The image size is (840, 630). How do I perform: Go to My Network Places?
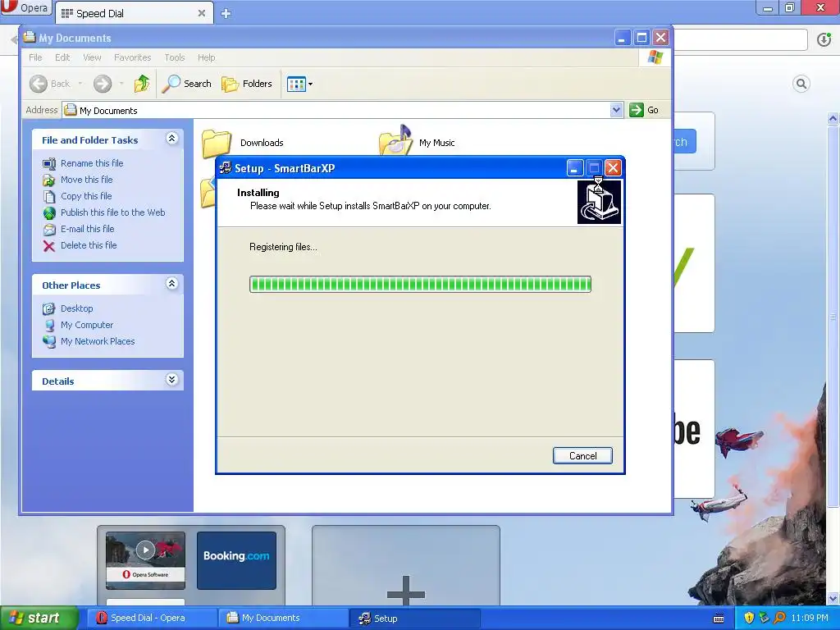tap(98, 341)
